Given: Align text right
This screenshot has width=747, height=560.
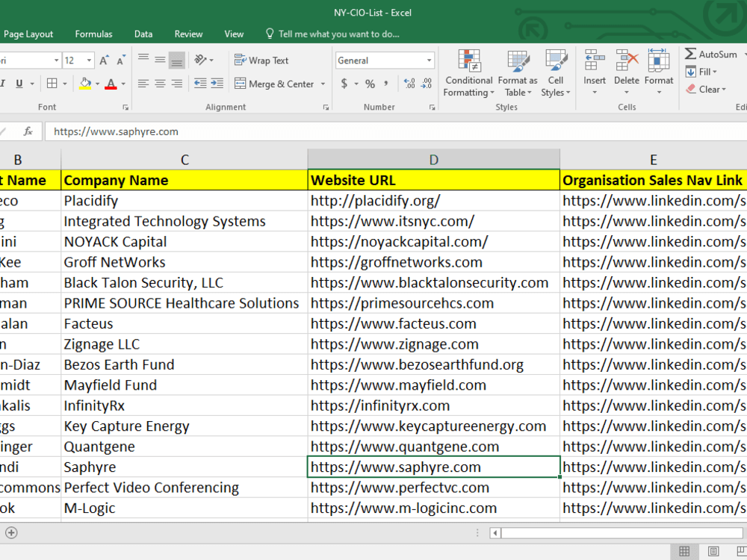Looking at the screenshot, I should 177,84.
